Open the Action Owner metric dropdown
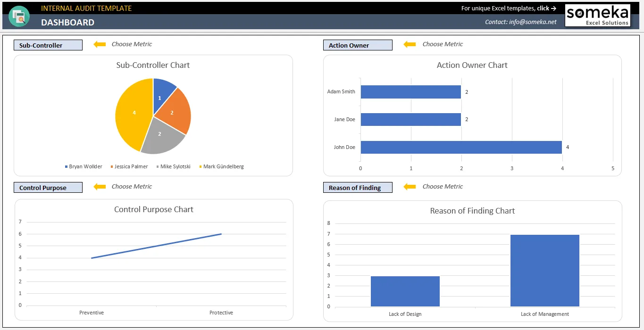The width and height of the screenshot is (644, 330). pos(358,45)
